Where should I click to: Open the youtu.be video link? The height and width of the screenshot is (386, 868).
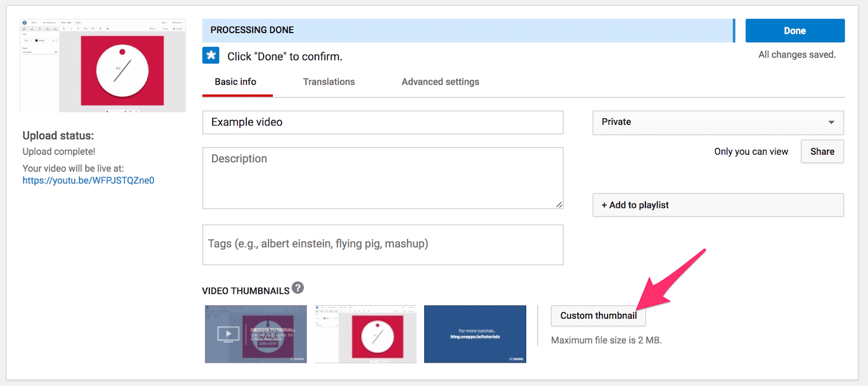[88, 181]
